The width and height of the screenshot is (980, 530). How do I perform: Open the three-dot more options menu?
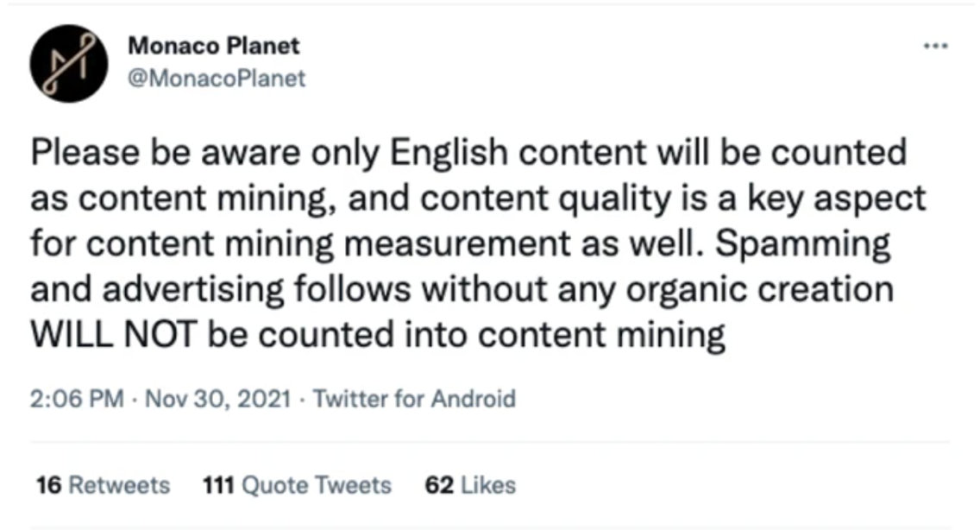(936, 46)
